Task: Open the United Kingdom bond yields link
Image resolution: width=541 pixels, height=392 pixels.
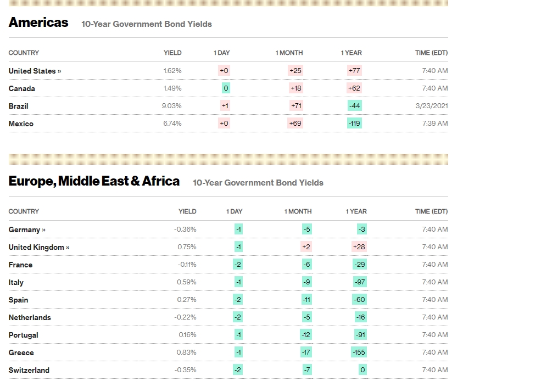Action: click(38, 247)
